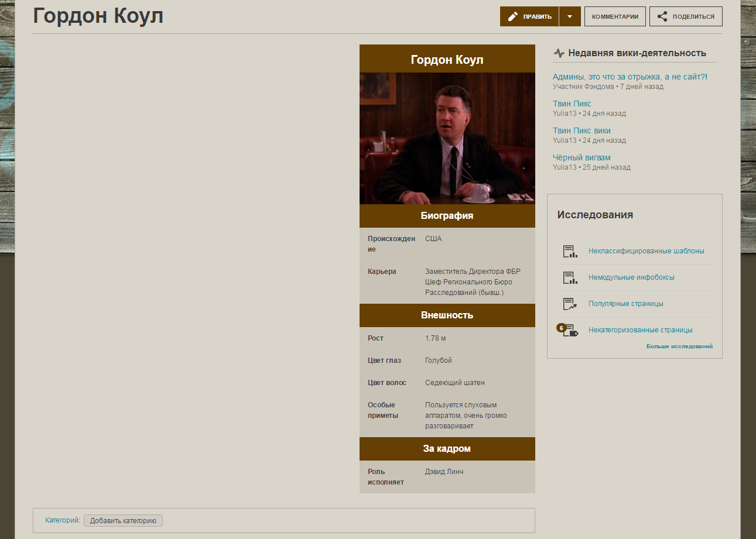Click the США origin value

pos(433,239)
